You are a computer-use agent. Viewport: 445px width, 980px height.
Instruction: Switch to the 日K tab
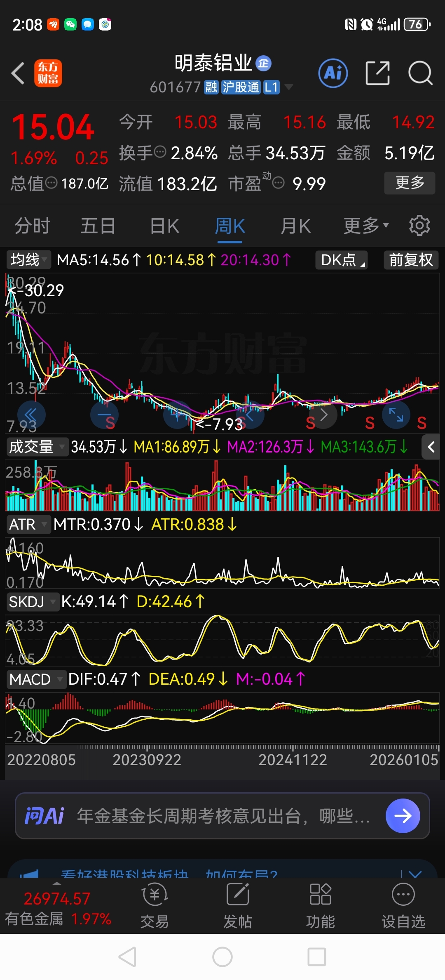[x=164, y=226]
